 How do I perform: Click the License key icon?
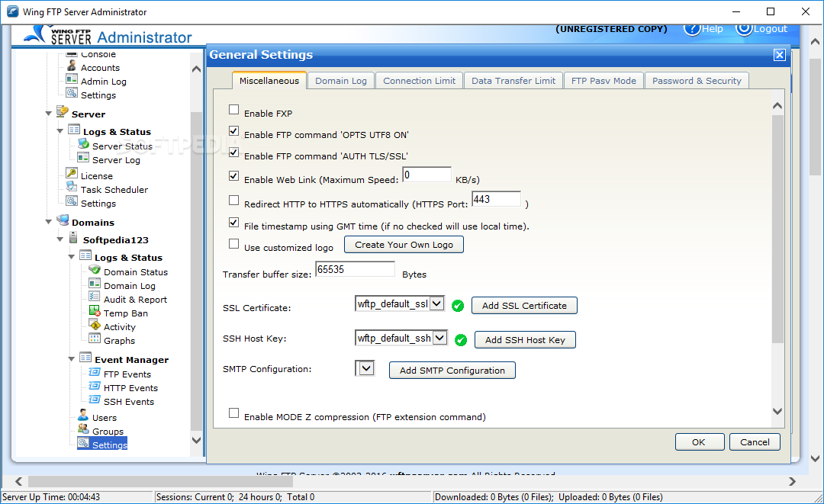(72, 173)
